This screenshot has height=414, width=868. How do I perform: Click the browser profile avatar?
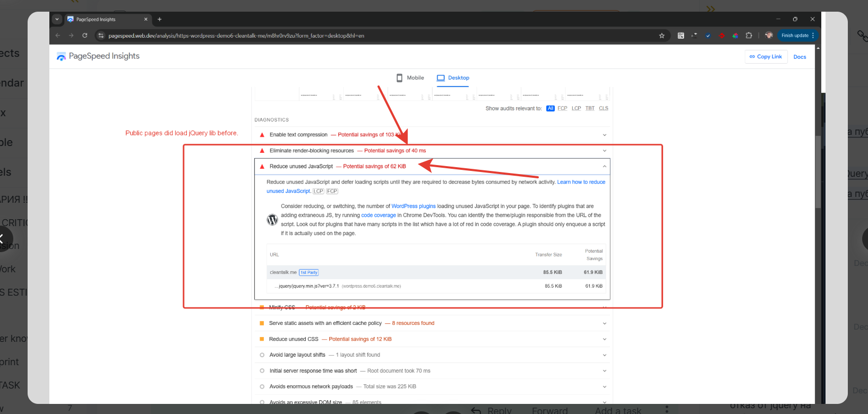pos(768,36)
